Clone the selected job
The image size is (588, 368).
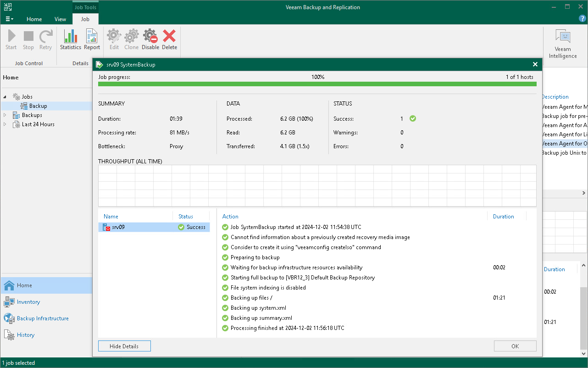[x=132, y=39]
